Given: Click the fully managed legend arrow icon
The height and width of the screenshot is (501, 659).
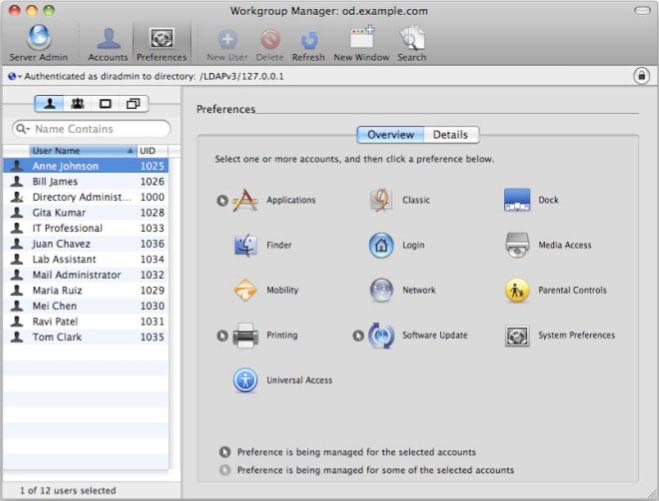Looking at the screenshot, I should point(225,452).
